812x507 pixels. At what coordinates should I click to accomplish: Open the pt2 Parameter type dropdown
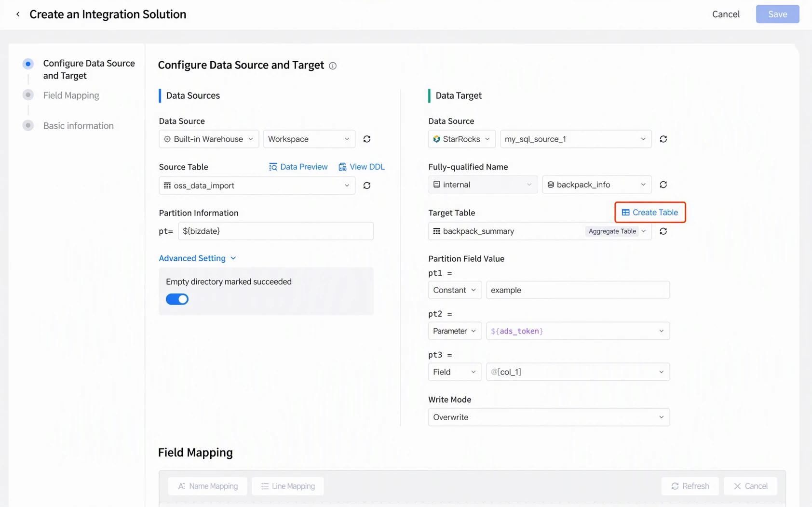[x=455, y=331]
